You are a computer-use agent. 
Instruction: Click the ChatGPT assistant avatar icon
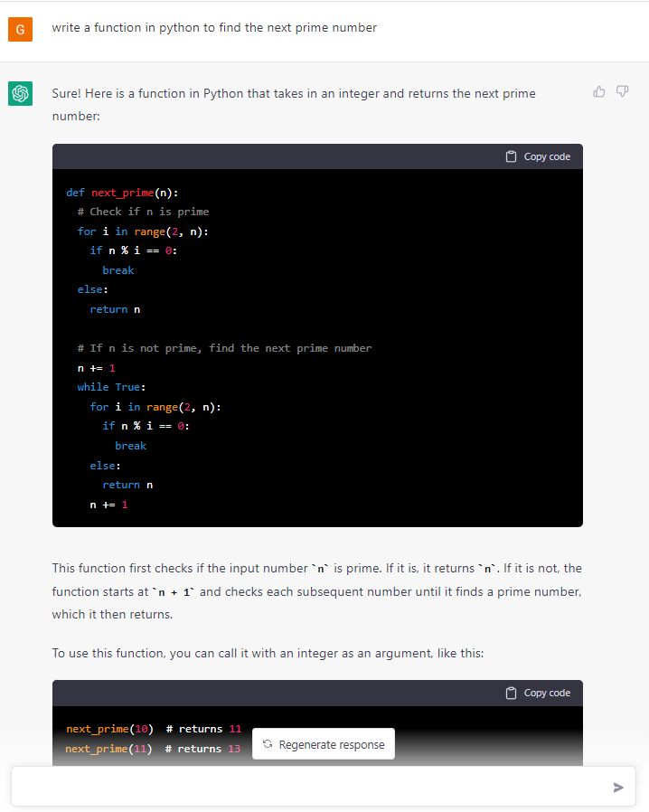point(20,93)
